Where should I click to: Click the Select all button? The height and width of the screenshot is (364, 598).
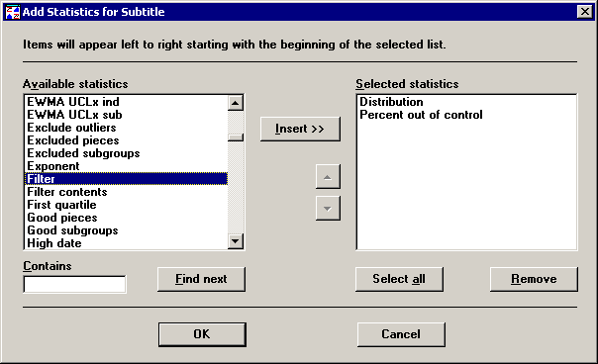[399, 279]
